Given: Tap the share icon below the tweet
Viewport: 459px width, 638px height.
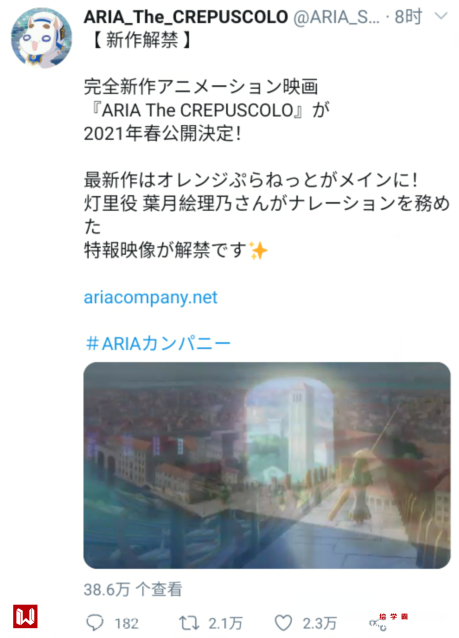Looking at the screenshot, I should coord(378,623).
